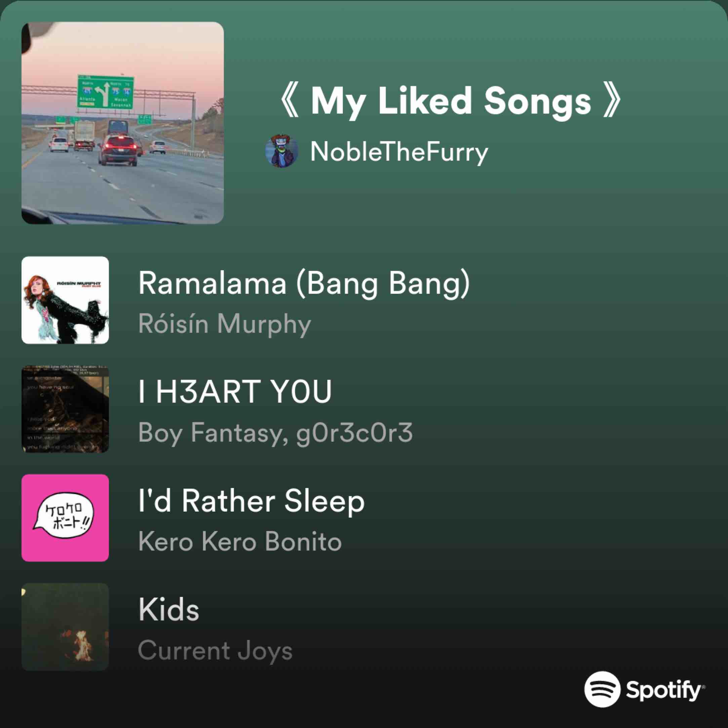The width and height of the screenshot is (728, 728).
Task: Select the Róisín Murphy album artwork
Action: point(65,300)
